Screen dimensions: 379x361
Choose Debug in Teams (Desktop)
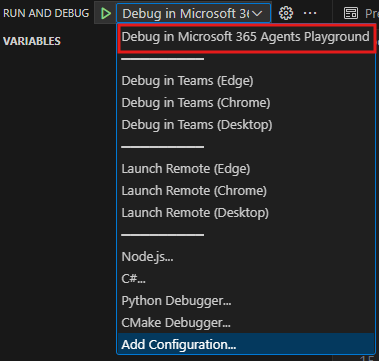(246, 125)
